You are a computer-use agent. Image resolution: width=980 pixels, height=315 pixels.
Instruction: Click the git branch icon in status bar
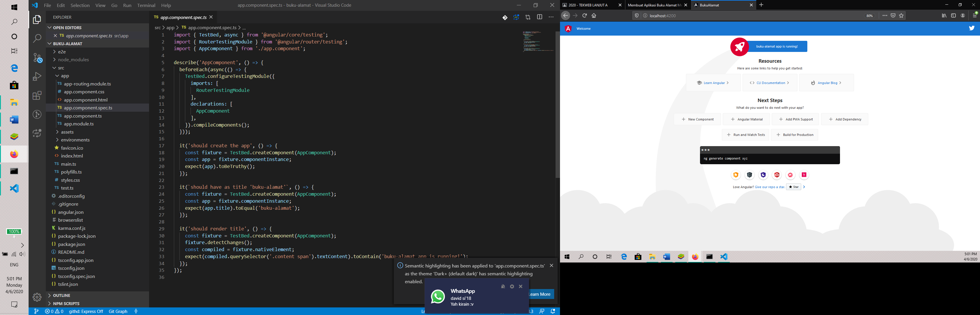(x=36, y=311)
